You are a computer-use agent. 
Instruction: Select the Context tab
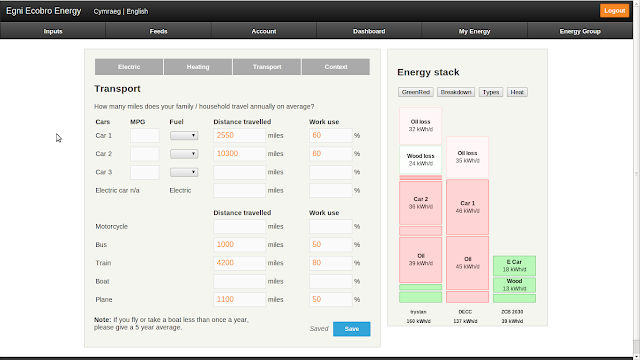point(336,67)
